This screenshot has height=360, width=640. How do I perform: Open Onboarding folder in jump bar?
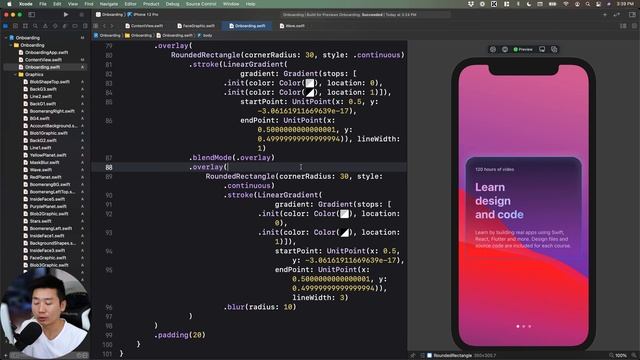tap(138, 36)
